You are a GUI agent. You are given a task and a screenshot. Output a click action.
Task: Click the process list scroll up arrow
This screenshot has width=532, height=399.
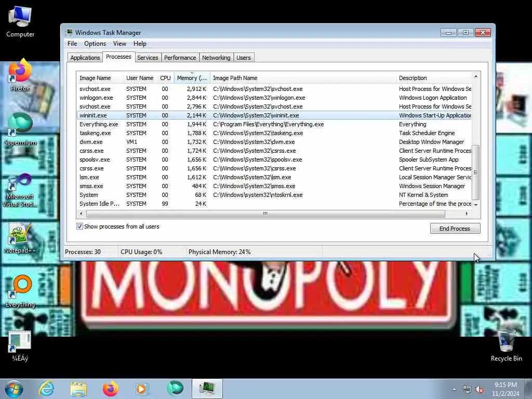point(476,77)
